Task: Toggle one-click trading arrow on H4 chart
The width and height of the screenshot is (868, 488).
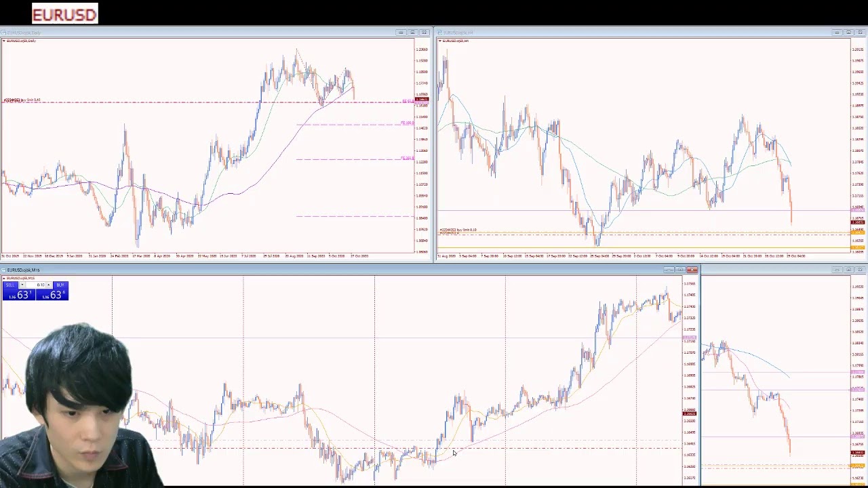Action: [440, 41]
